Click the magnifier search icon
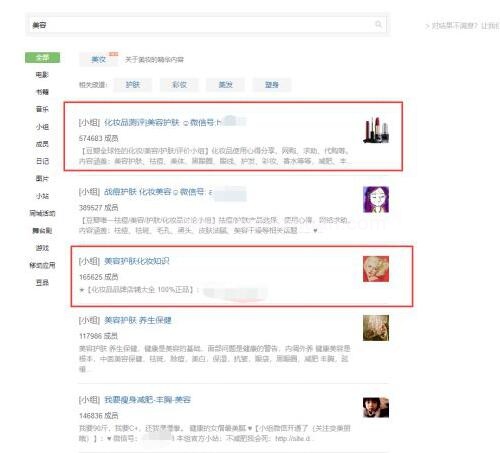Image resolution: width=500 pixels, height=453 pixels. [378, 24]
